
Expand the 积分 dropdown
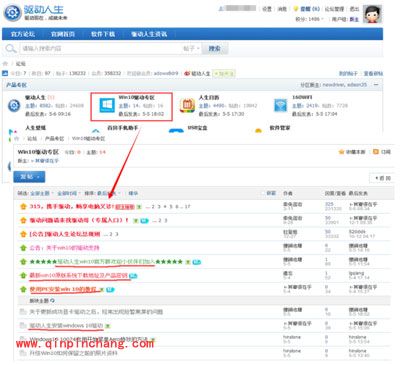tap(309, 19)
